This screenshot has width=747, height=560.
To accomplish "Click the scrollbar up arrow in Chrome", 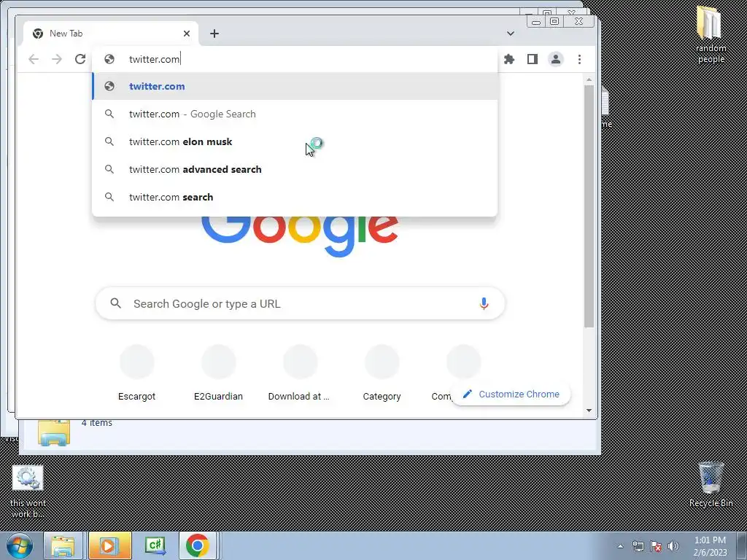I will (x=589, y=79).
